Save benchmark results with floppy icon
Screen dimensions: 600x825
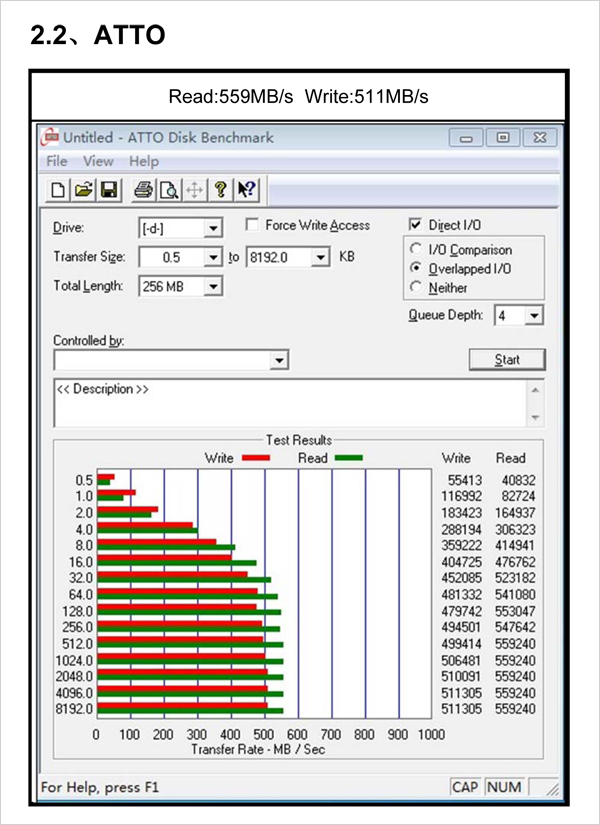click(109, 190)
